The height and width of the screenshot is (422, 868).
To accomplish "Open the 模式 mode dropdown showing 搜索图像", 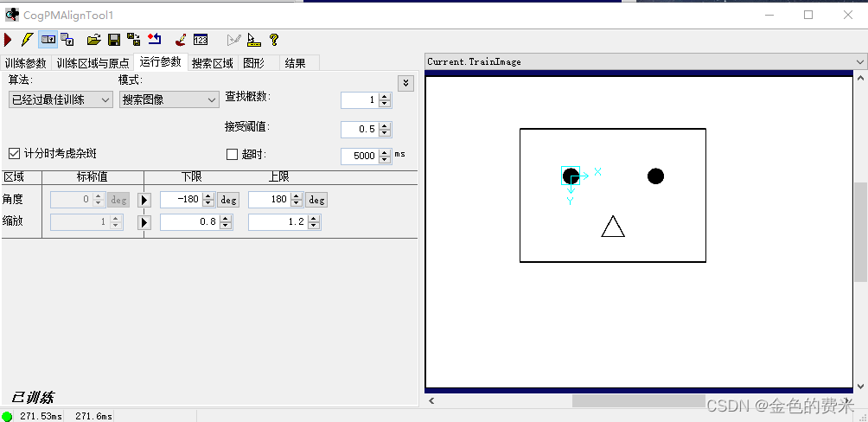I will (x=169, y=100).
